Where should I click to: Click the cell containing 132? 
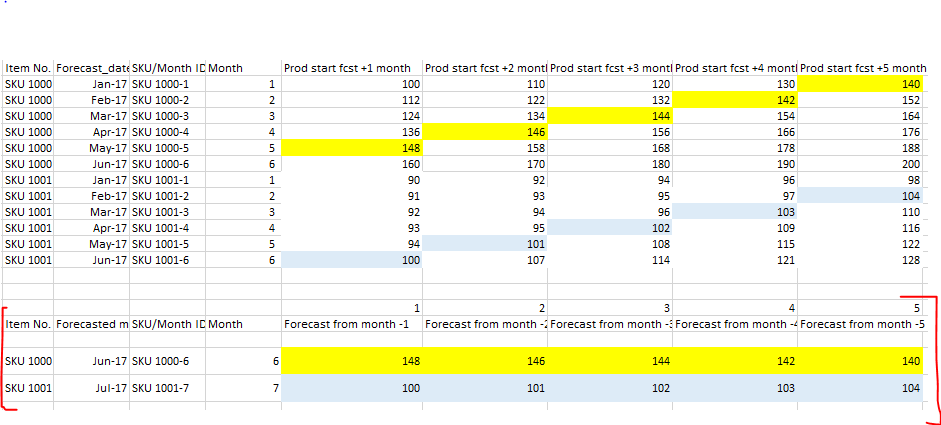[x=610, y=100]
